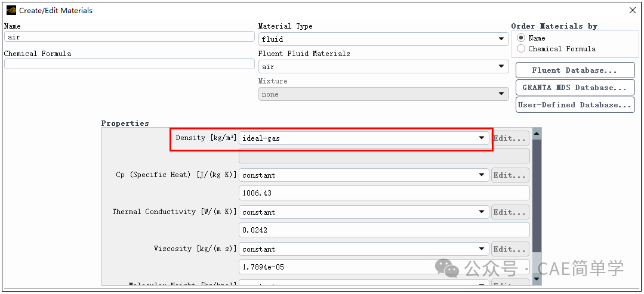Viewport: 644px width, 294px height.
Task: Open the GRANTA MDS Database button
Action: pyautogui.click(x=575, y=88)
